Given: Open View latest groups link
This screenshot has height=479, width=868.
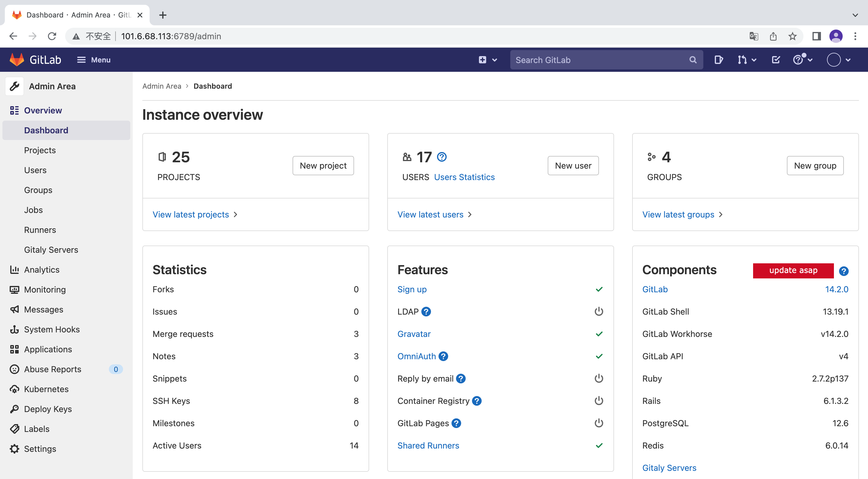Looking at the screenshot, I should (682, 214).
